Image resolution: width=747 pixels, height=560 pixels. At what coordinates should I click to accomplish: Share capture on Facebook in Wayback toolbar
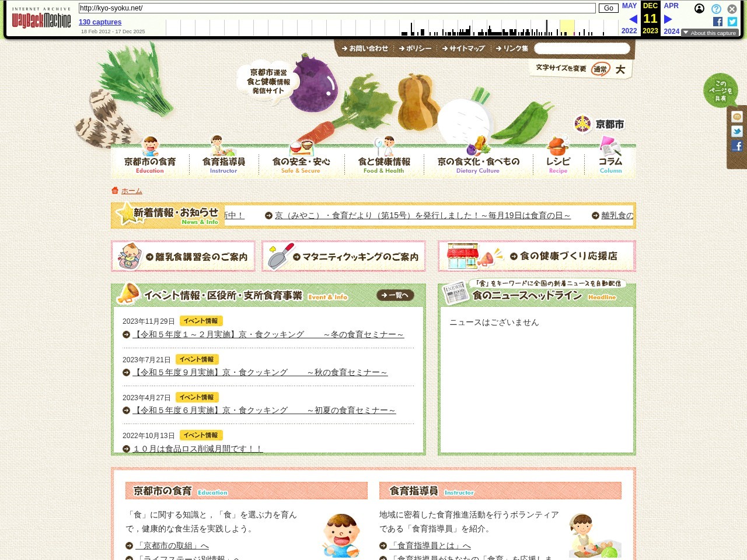tap(718, 22)
